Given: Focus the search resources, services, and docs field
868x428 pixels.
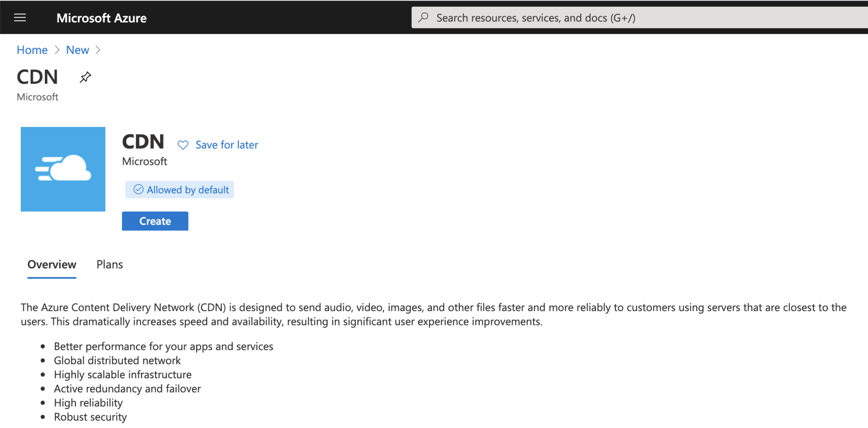Looking at the screenshot, I should coord(639,18).
